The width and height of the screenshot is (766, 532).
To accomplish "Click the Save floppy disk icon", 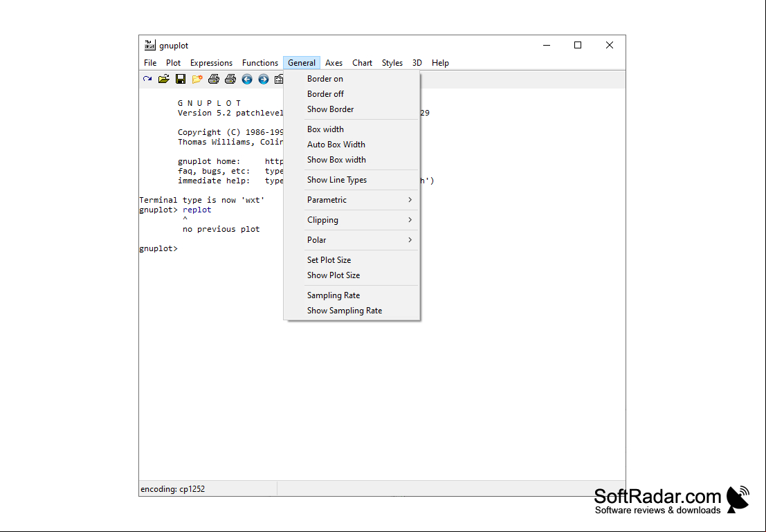I will pos(181,79).
